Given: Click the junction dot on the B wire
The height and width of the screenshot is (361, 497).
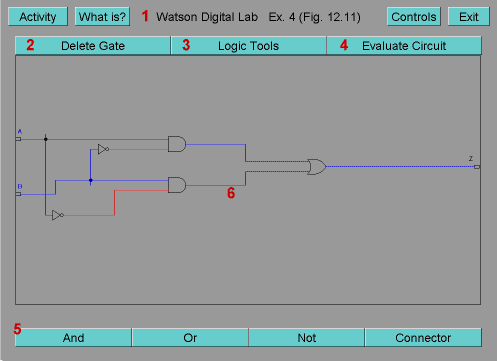Looking at the screenshot, I should 90,180.
